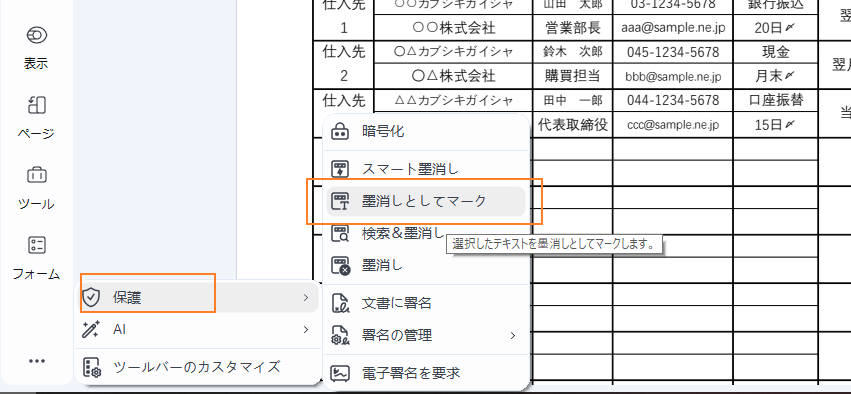851x394 pixels.
Task: Click the cell 20日〆
Action: pos(776,28)
